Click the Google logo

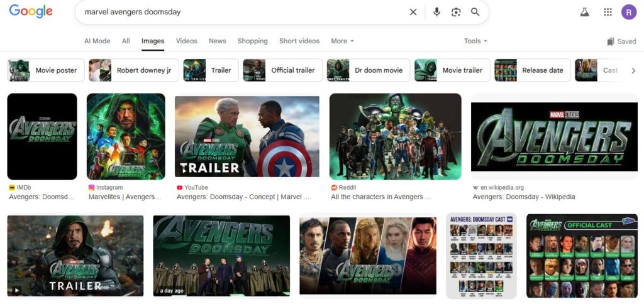tap(31, 11)
